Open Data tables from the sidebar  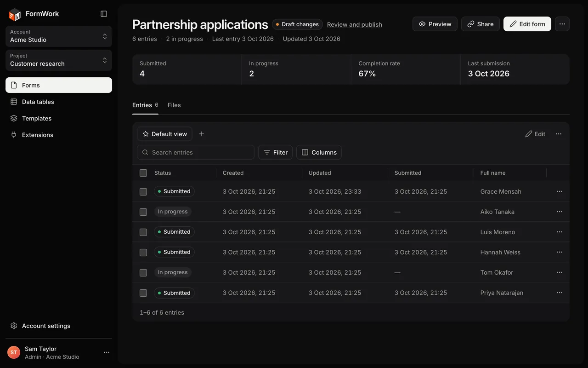59,102
